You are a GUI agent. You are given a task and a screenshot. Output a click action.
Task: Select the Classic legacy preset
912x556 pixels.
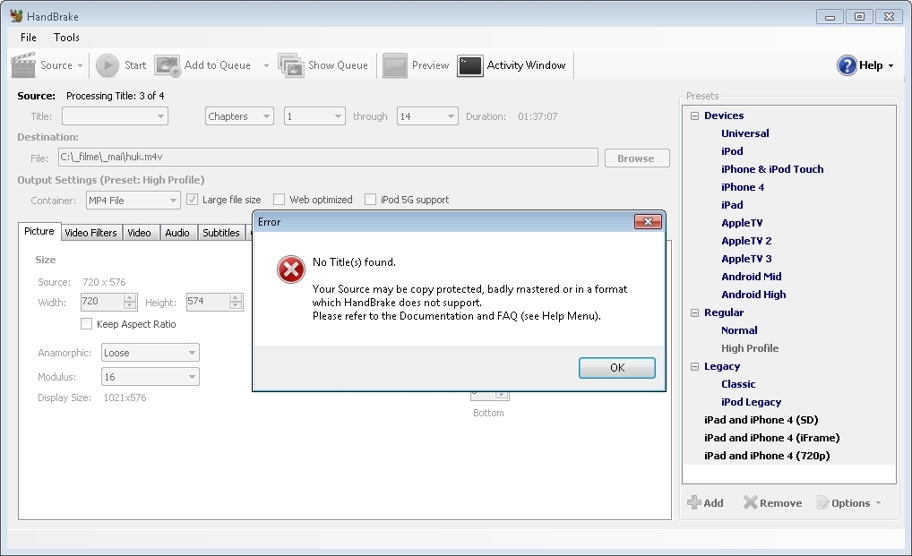point(738,384)
